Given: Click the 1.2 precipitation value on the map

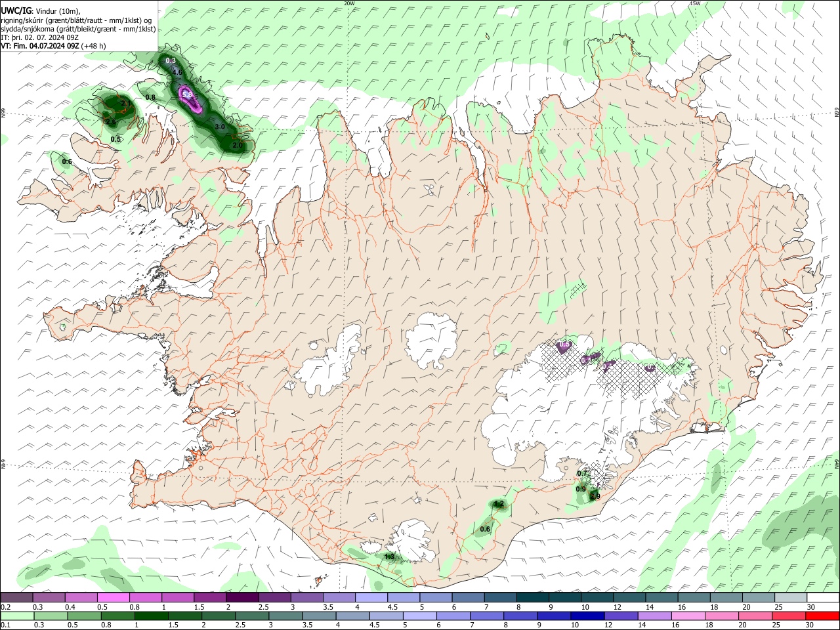Looking at the screenshot, I should (499, 504).
